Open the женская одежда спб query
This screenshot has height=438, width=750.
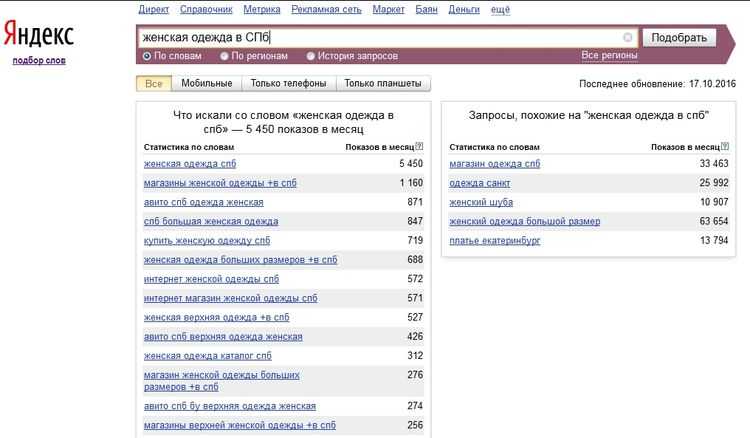[x=190, y=164]
